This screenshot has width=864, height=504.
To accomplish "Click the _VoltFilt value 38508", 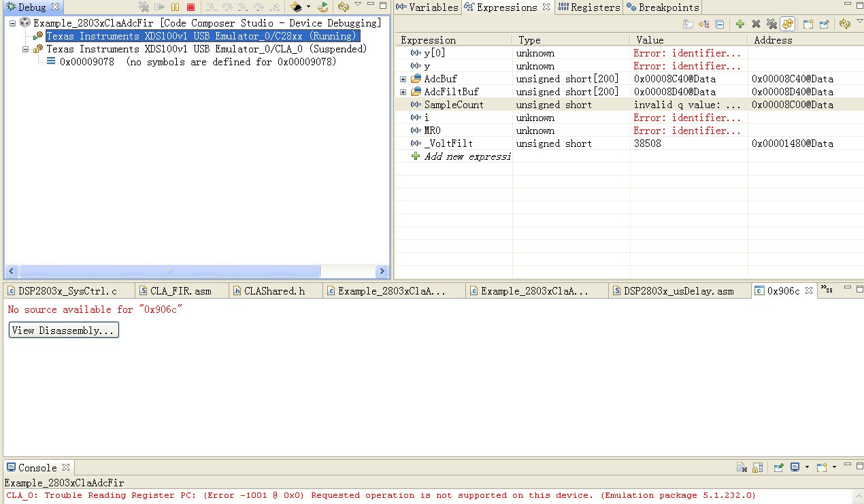I will coord(647,144).
